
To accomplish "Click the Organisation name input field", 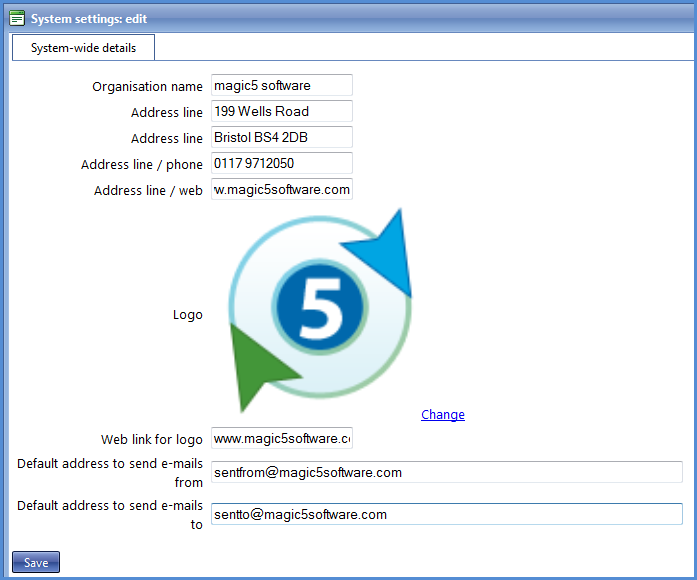I will tap(282, 85).
